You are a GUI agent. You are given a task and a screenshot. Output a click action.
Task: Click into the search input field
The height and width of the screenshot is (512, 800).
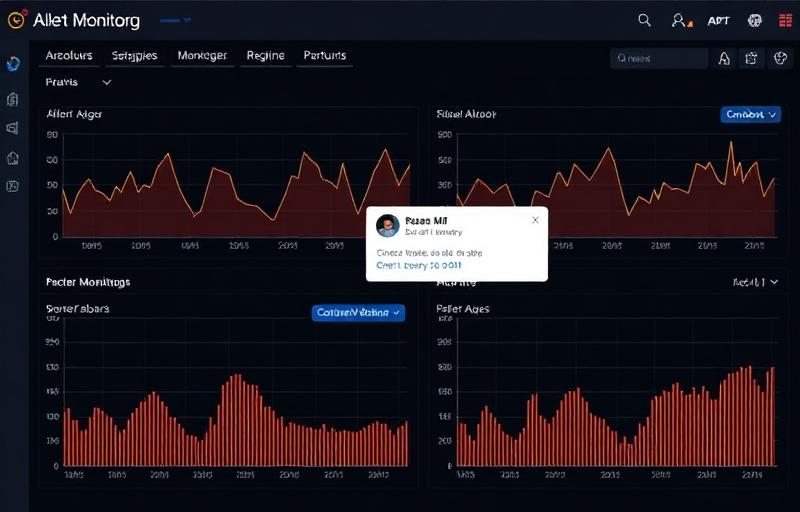[x=660, y=59]
